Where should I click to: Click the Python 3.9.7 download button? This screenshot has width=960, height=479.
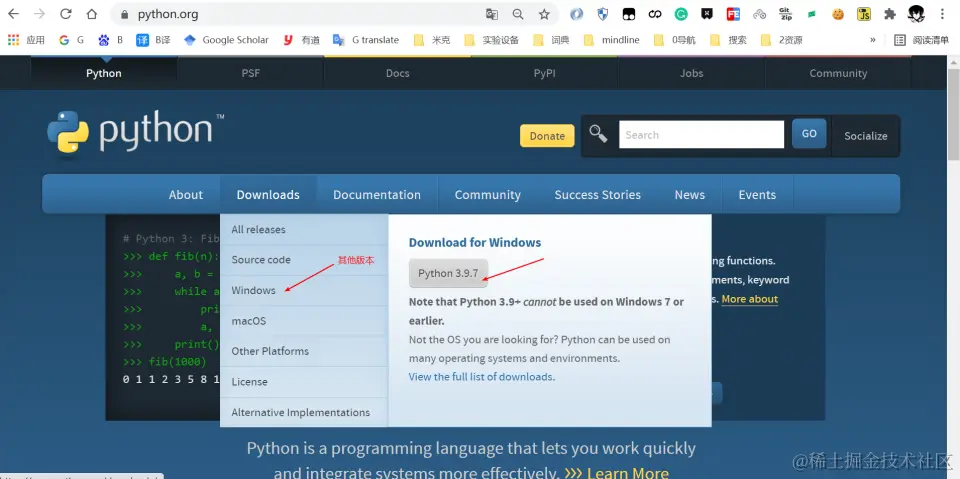448,273
